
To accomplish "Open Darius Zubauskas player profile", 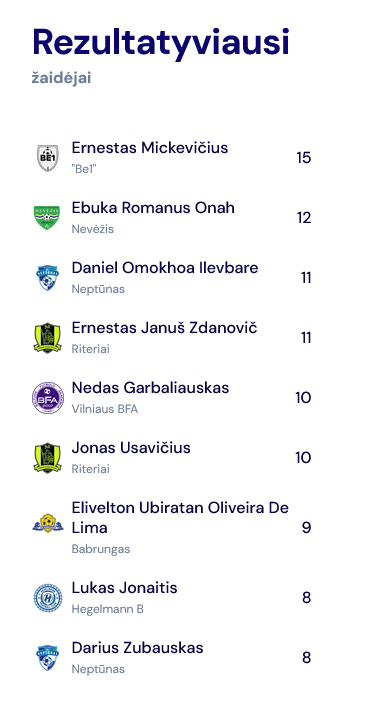I will (x=137, y=648).
